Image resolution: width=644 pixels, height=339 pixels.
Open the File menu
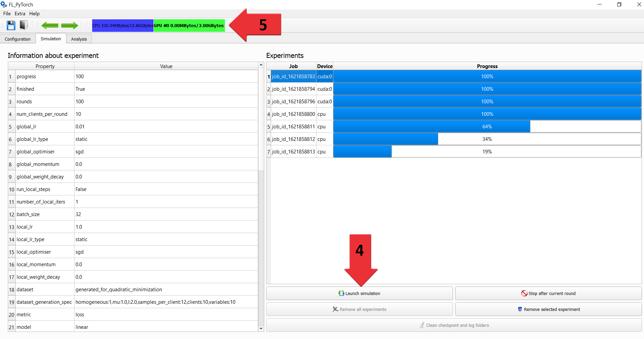click(7, 14)
